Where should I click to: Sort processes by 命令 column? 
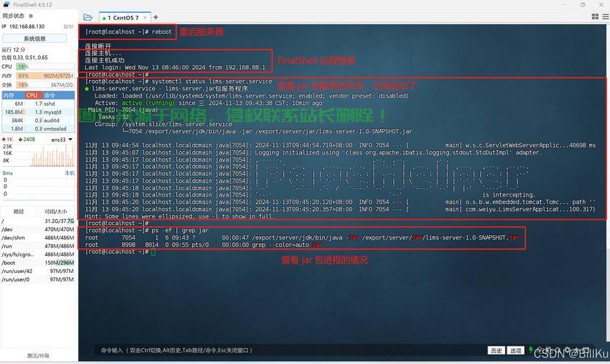click(x=49, y=95)
